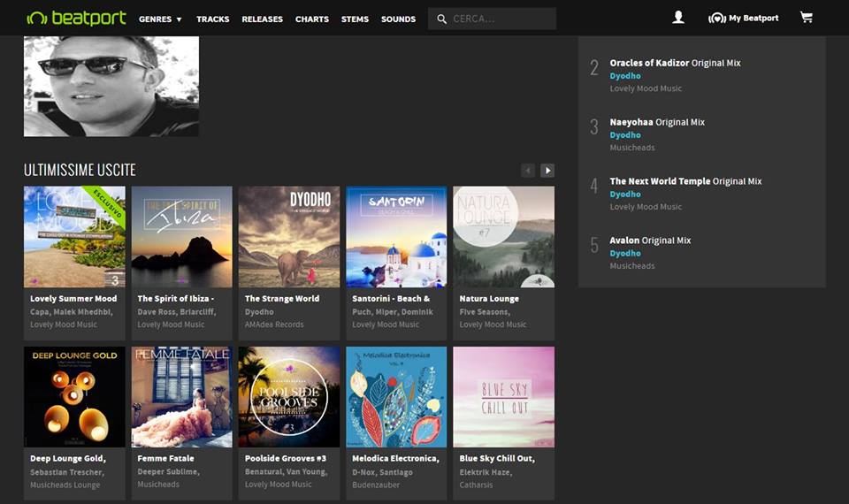Open The Spirit of Ibiza cover art
This screenshot has height=504, width=849.
(181, 237)
